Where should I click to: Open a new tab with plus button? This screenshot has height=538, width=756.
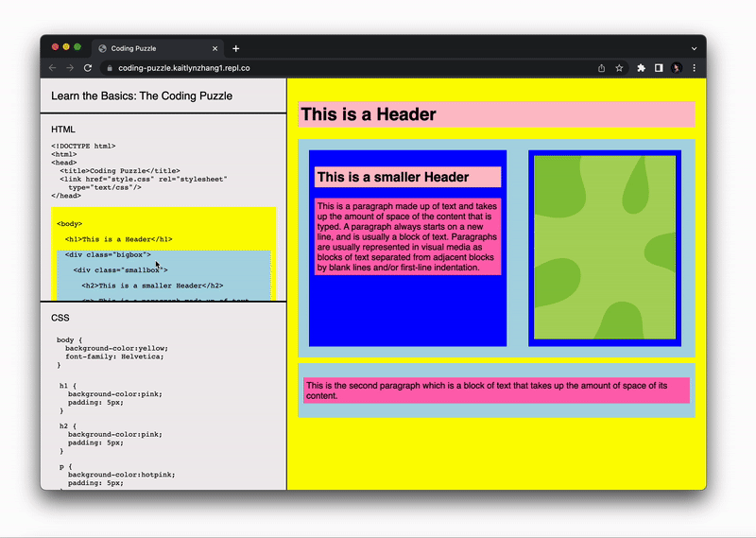click(236, 48)
